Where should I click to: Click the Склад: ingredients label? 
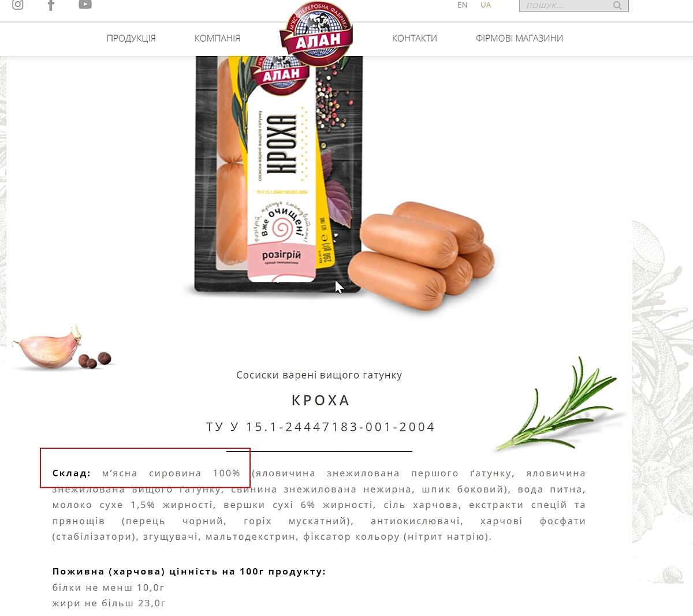point(72,473)
